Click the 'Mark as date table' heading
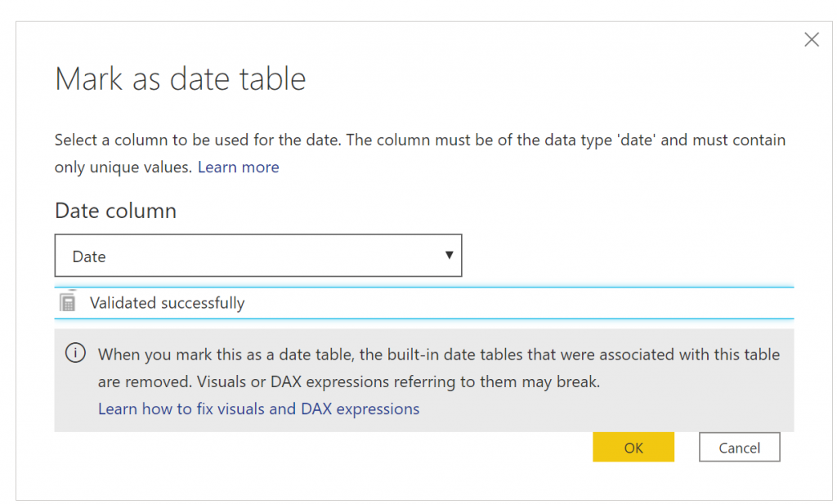837x504 pixels. [x=181, y=79]
